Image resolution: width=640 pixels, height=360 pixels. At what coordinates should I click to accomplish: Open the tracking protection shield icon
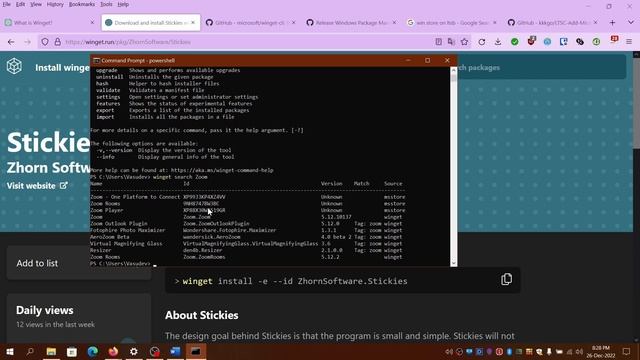45,42
